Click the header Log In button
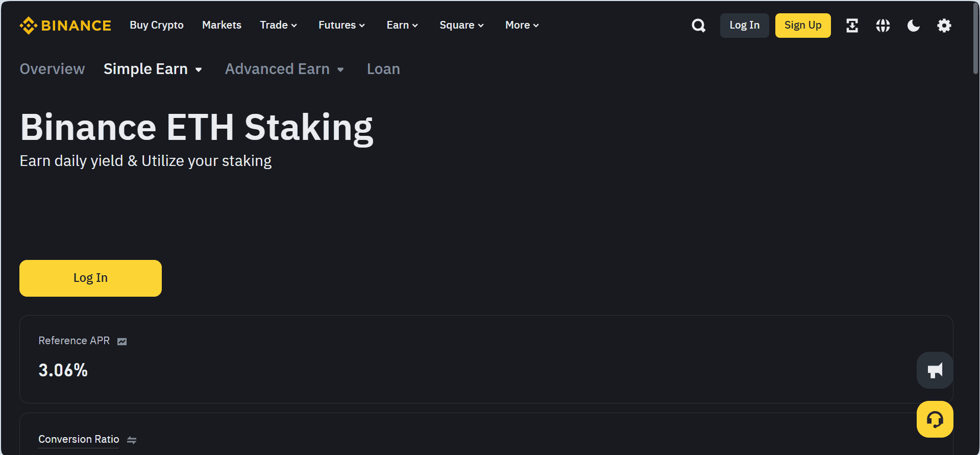The width and height of the screenshot is (980, 455). 744,26
